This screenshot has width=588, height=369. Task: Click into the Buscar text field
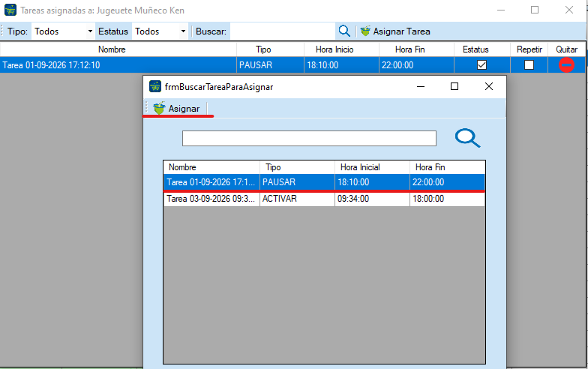coord(283,31)
